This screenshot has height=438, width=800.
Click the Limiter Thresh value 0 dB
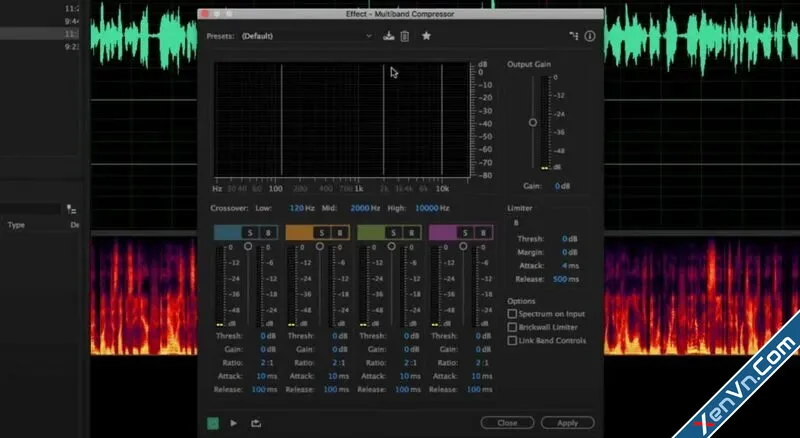(x=570, y=239)
